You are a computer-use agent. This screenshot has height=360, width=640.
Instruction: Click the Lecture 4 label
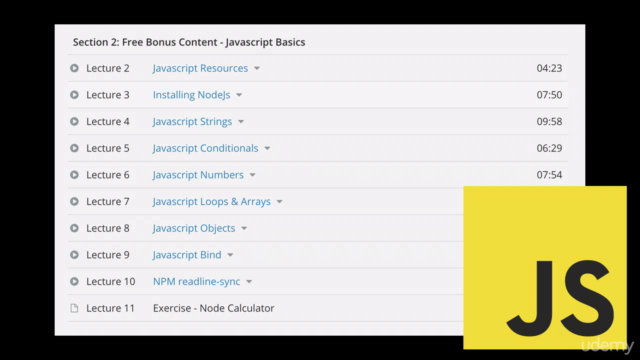tap(108, 122)
